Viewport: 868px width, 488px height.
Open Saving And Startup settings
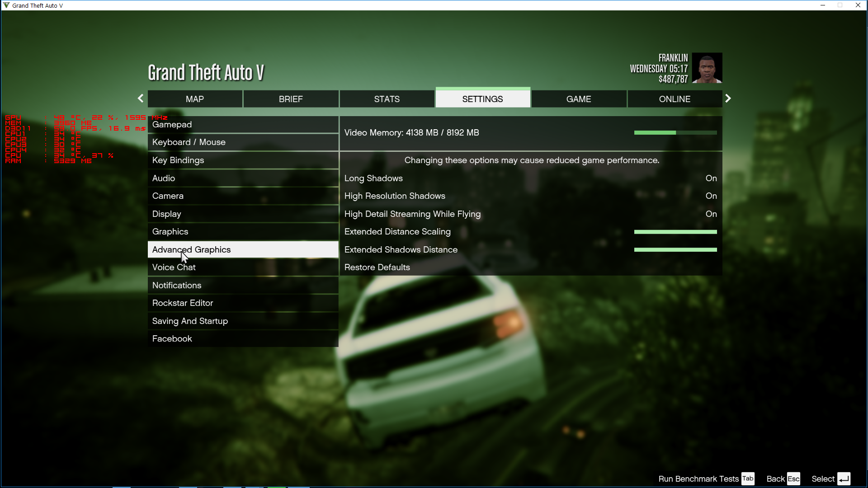click(243, 321)
